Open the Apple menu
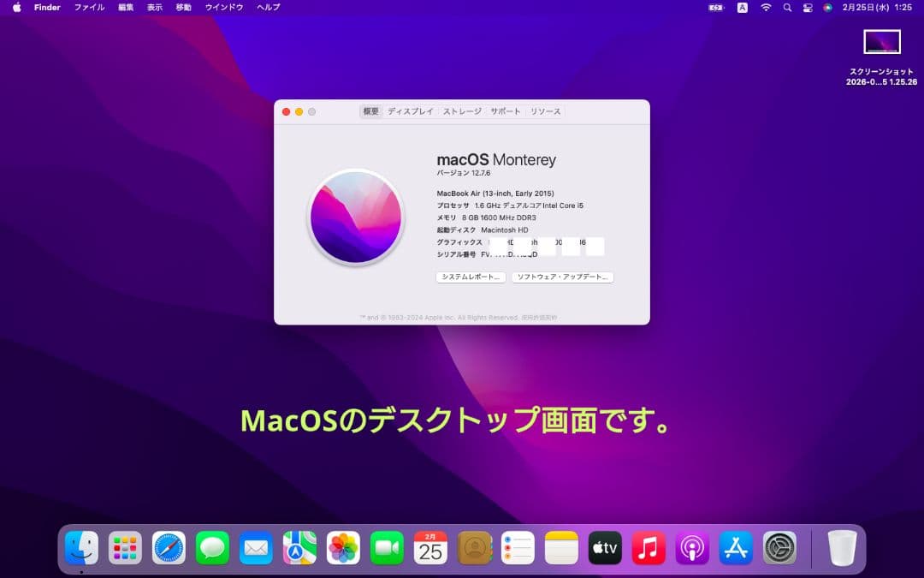This screenshot has height=578, width=924. (16, 7)
